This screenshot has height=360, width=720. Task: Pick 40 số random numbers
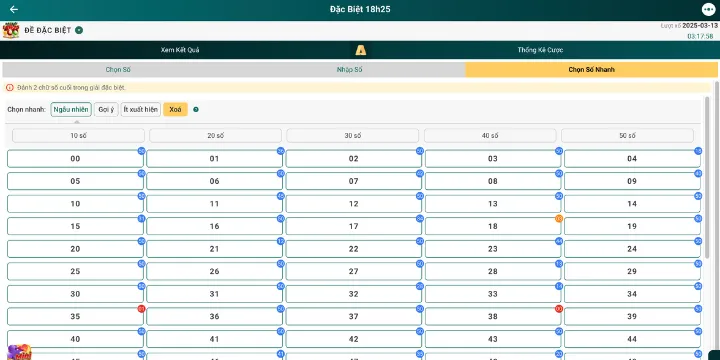[x=490, y=135]
